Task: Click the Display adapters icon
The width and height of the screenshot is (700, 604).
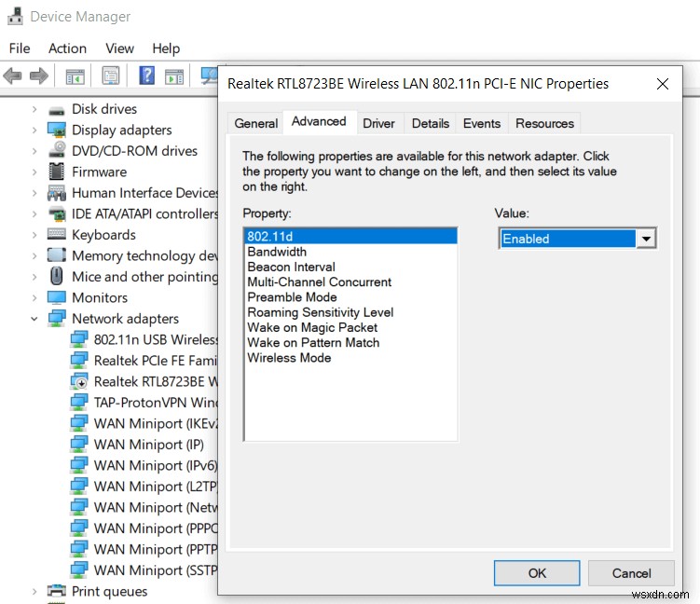Action: (x=57, y=130)
